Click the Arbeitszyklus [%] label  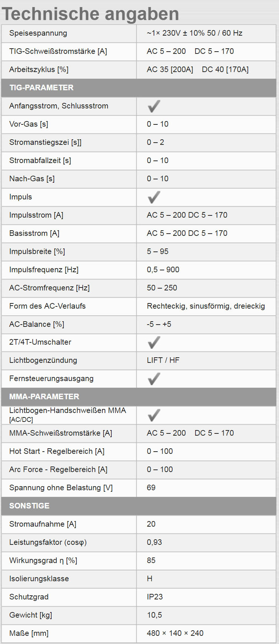39,69
